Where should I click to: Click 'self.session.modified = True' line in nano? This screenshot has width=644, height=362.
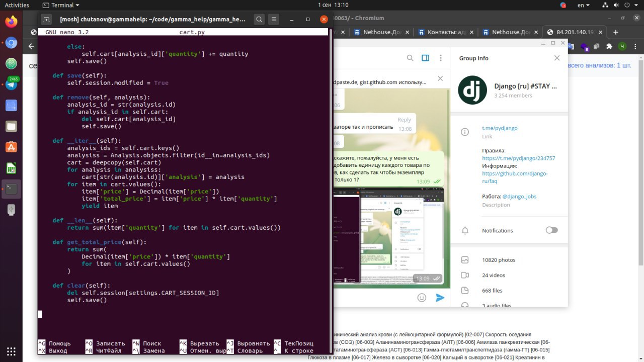(118, 82)
